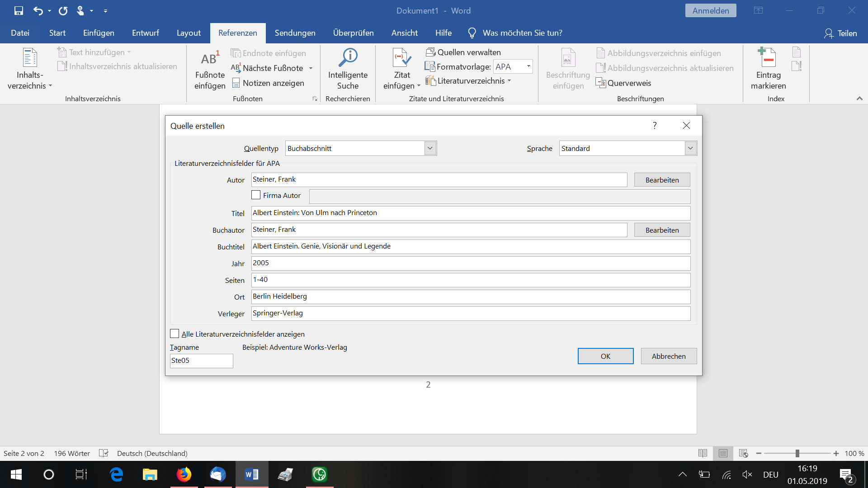Expand the Quellentyp dropdown
Viewport: 868px width, 488px height.
(x=430, y=148)
